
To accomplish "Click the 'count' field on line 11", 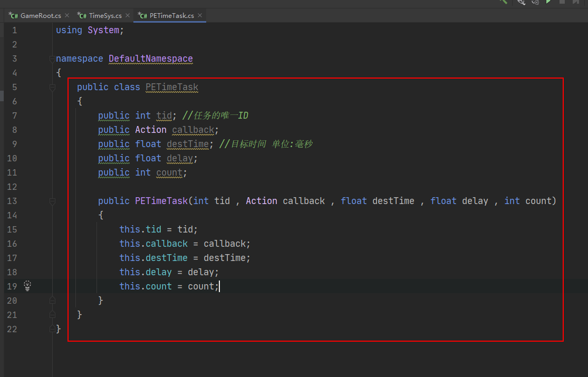I will tap(169, 172).
